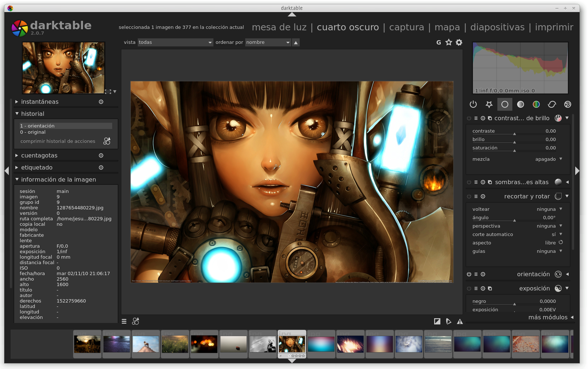The width and height of the screenshot is (588, 369).
Task: Turn on contraste de brillo module
Action: [x=469, y=118]
